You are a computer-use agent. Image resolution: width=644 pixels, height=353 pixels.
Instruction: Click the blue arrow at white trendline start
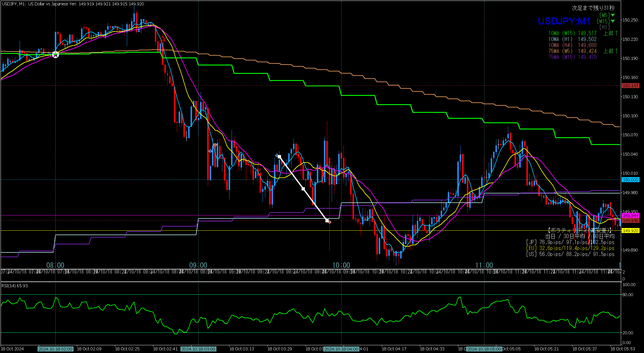click(277, 155)
